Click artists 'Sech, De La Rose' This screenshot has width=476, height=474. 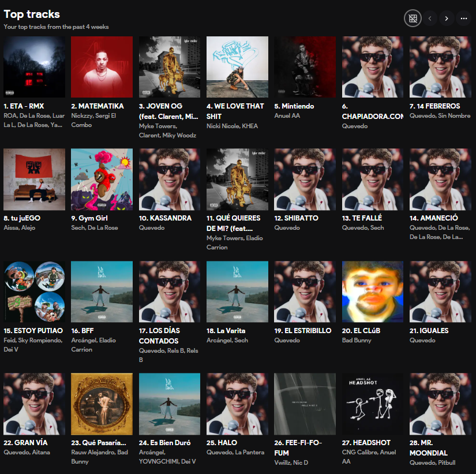[95, 228]
